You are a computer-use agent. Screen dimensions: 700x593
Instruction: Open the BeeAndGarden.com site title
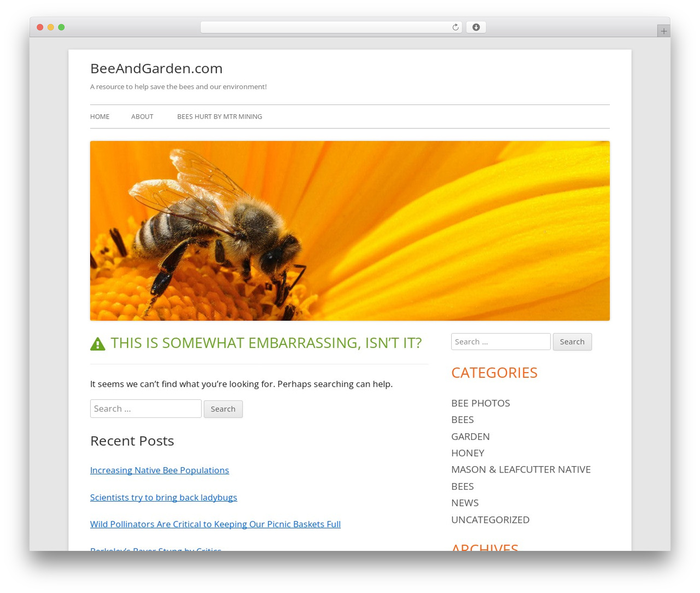coord(156,68)
